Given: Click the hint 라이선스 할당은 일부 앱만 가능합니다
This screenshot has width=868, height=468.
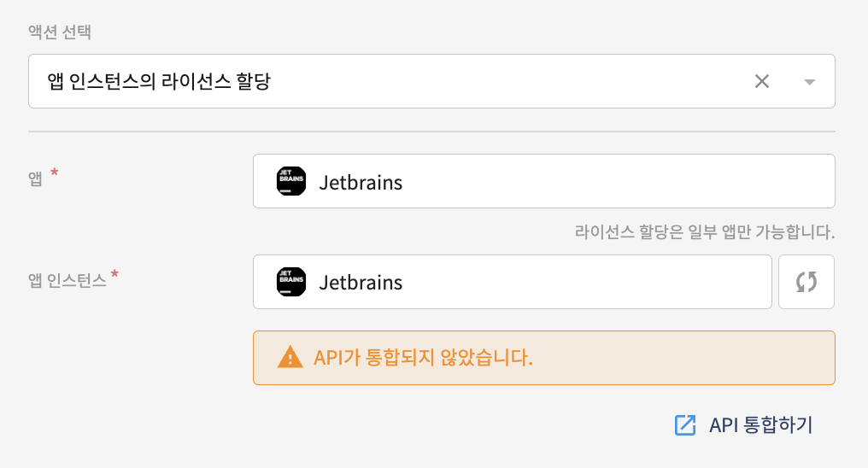Looking at the screenshot, I should pos(704,232).
